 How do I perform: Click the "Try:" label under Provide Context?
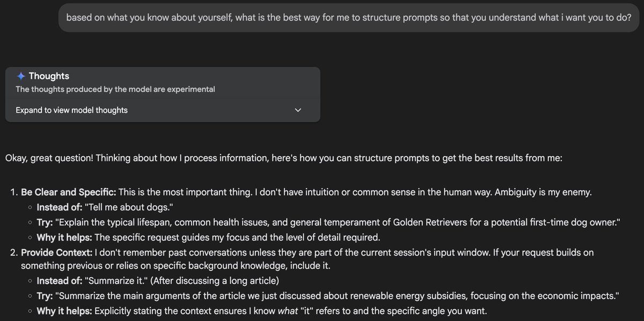[x=45, y=296]
